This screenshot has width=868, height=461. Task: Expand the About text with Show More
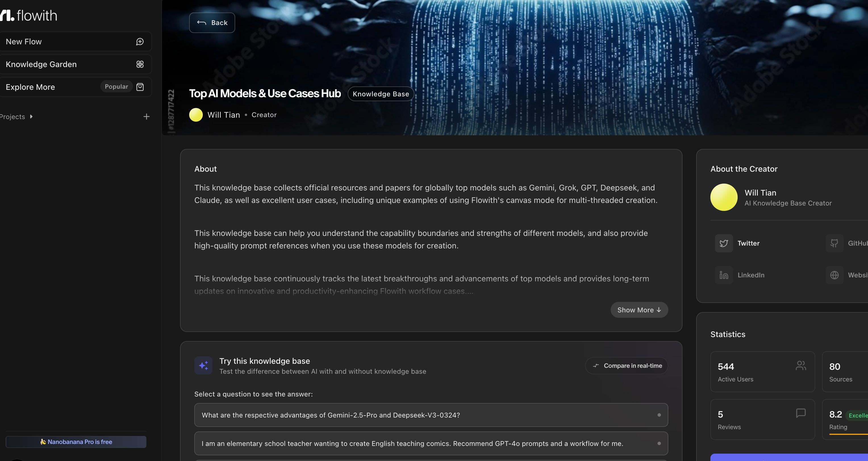point(639,310)
